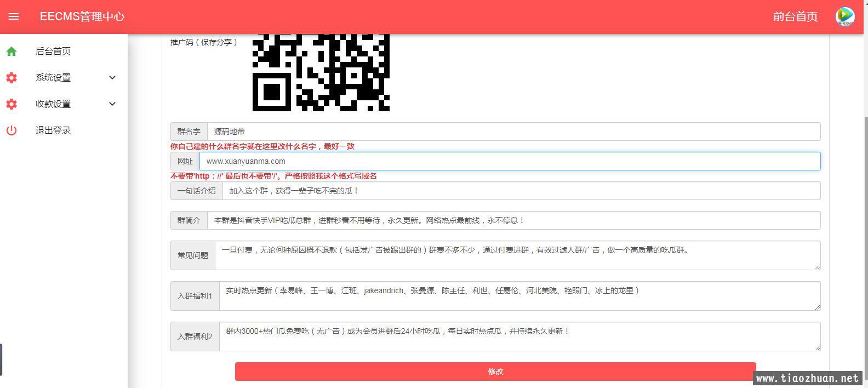Screen dimensions: 868x388
Task: Expand the 系统设置 chevron
Action: point(112,78)
